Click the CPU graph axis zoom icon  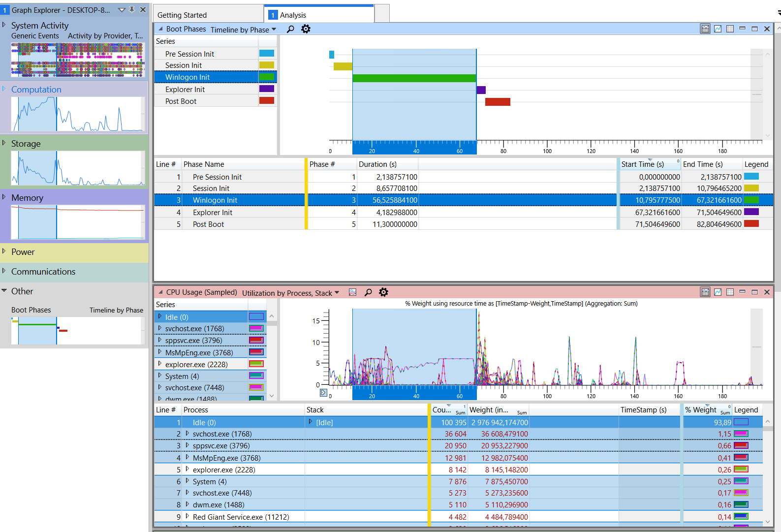point(323,393)
